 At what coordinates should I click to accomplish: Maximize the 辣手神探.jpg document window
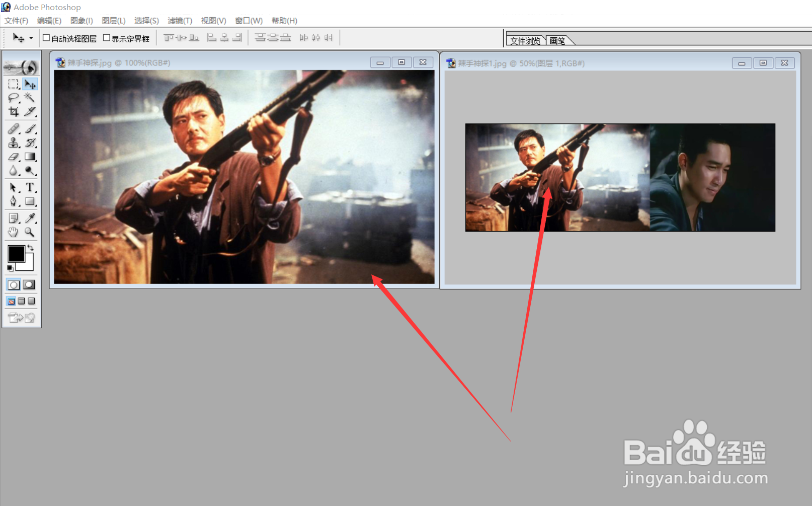401,62
